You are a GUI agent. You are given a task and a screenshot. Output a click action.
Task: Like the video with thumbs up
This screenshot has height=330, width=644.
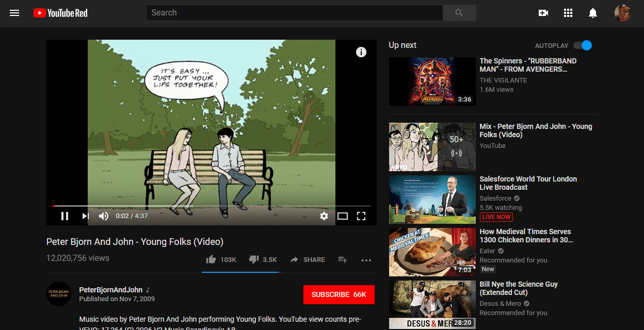pyautogui.click(x=212, y=259)
